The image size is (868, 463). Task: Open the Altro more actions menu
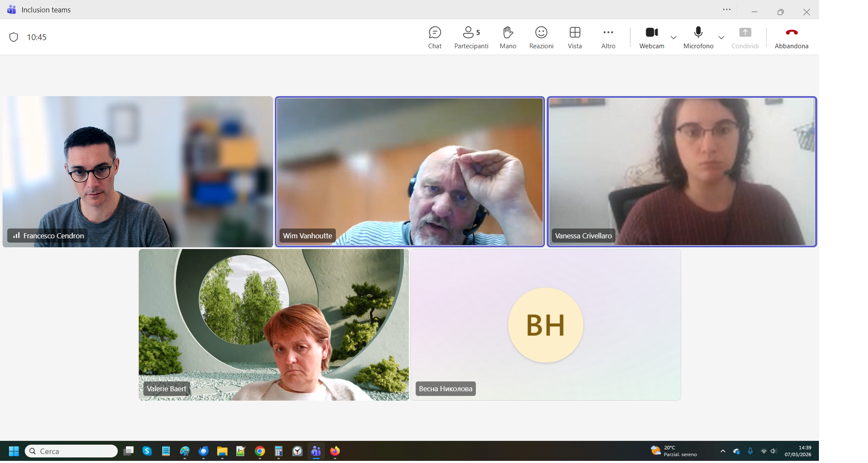coord(608,38)
